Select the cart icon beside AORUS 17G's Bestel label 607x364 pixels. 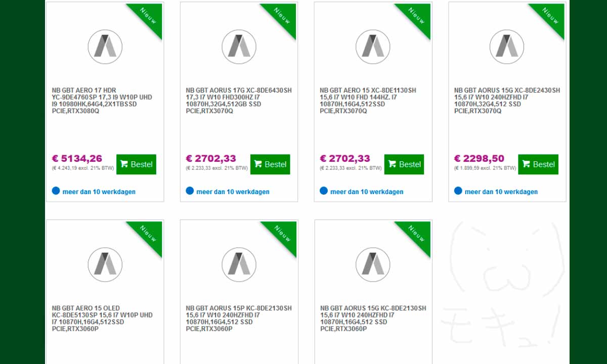[258, 164]
